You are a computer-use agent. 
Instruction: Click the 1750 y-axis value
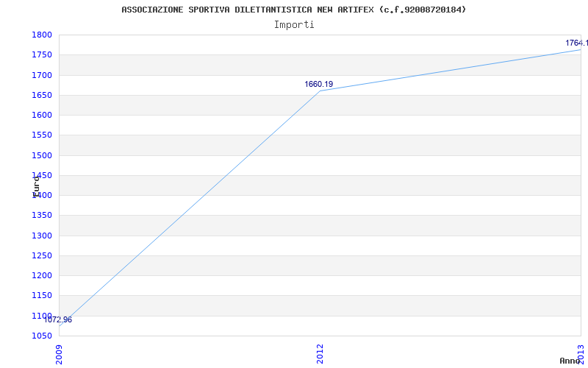pyautogui.click(x=42, y=54)
